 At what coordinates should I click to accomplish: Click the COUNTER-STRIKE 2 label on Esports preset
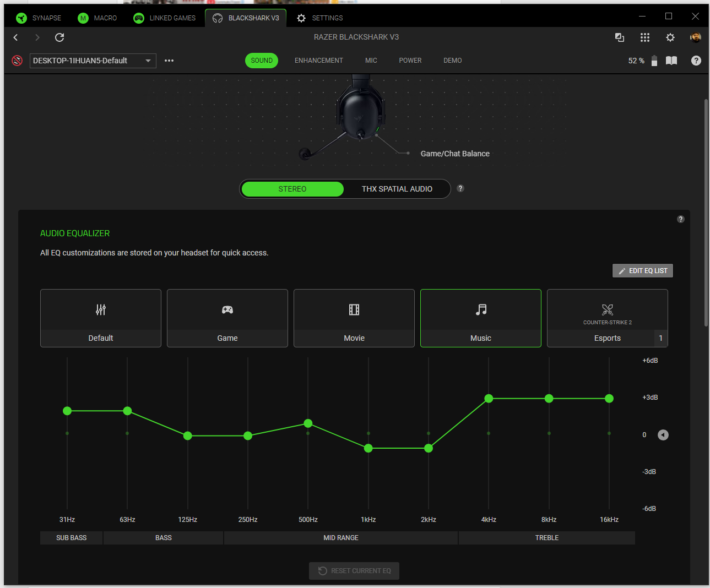click(x=608, y=323)
